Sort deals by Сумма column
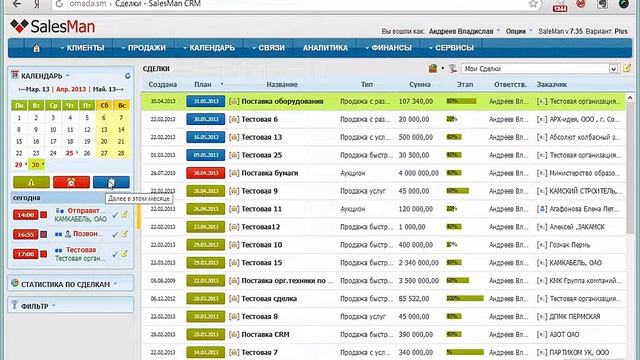Viewport: 640px width, 360px height. pyautogui.click(x=420, y=84)
